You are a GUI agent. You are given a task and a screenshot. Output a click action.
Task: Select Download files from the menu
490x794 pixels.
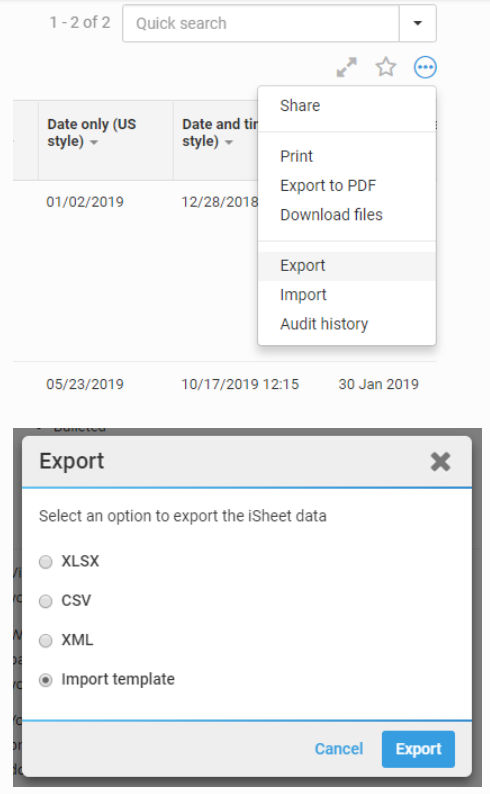332,215
